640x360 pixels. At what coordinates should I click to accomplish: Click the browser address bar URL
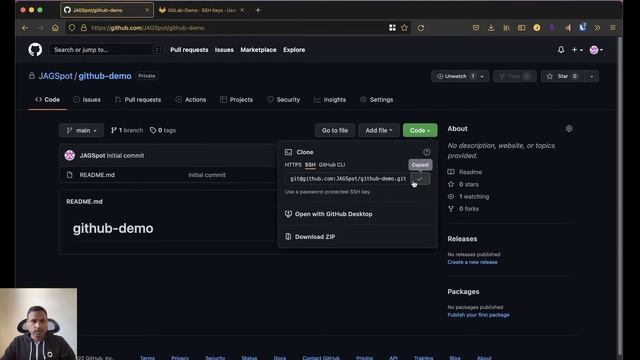148,28
